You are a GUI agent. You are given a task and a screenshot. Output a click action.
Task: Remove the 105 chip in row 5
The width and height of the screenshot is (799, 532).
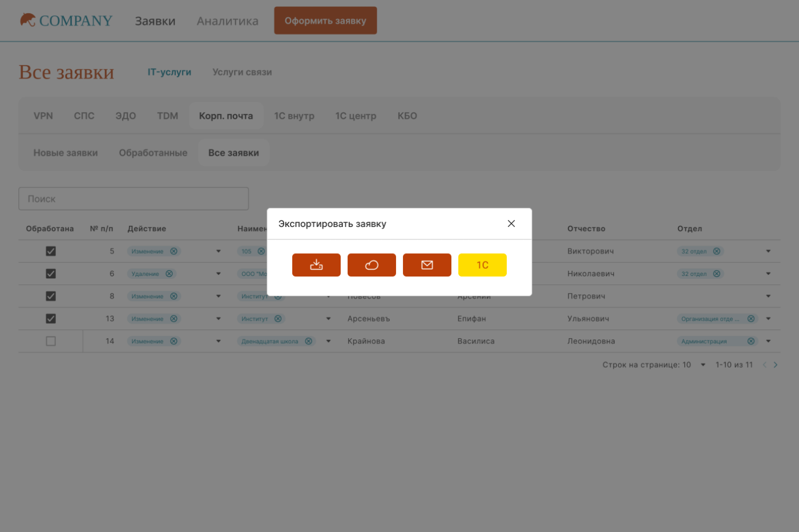coord(261,251)
